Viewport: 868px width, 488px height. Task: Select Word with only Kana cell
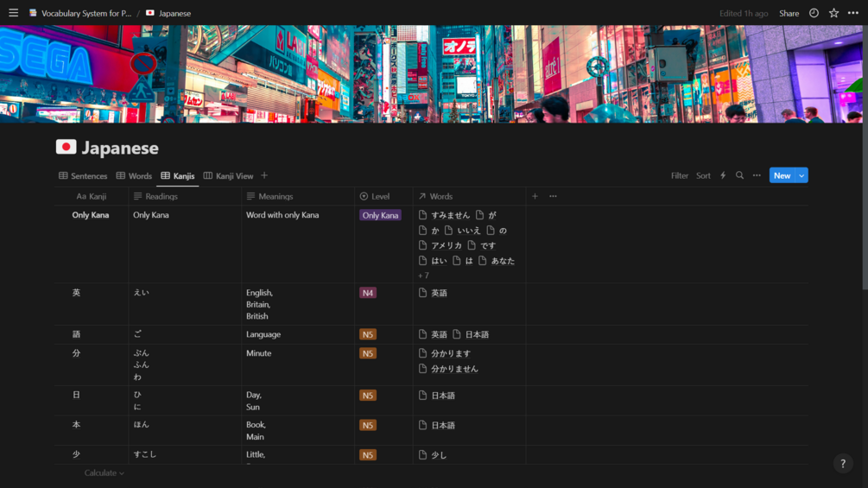coord(298,244)
